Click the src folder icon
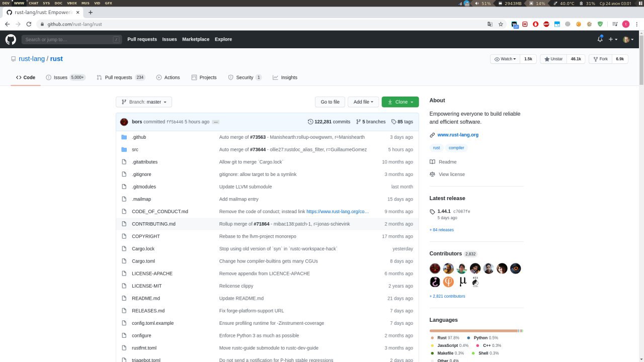Viewport: 644px width, 362px height. (124, 149)
